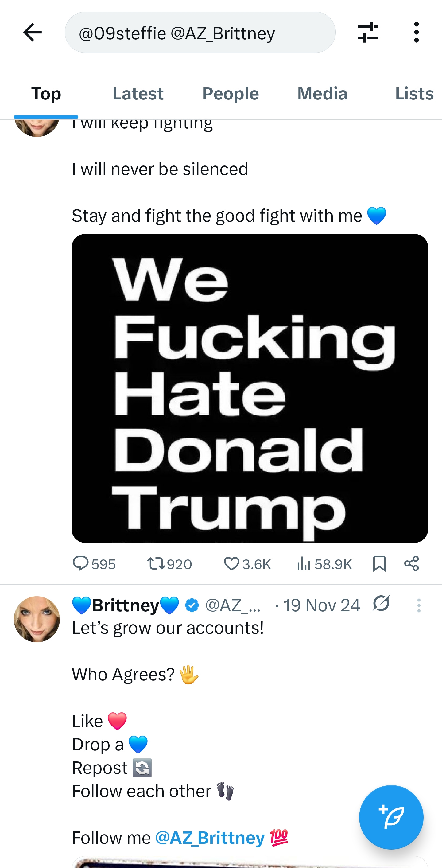Share the post via share icon
Screen dimensions: 442x868
411,564
